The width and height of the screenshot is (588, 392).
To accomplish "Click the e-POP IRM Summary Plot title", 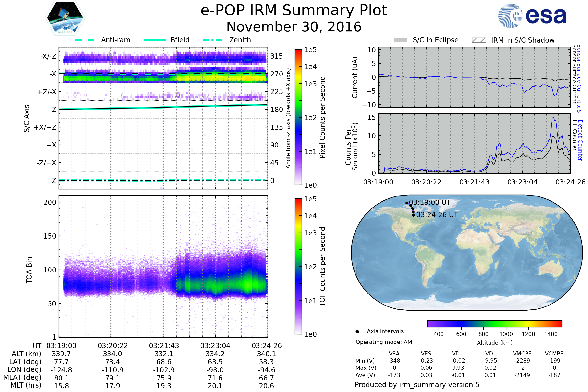I will coord(294,11).
